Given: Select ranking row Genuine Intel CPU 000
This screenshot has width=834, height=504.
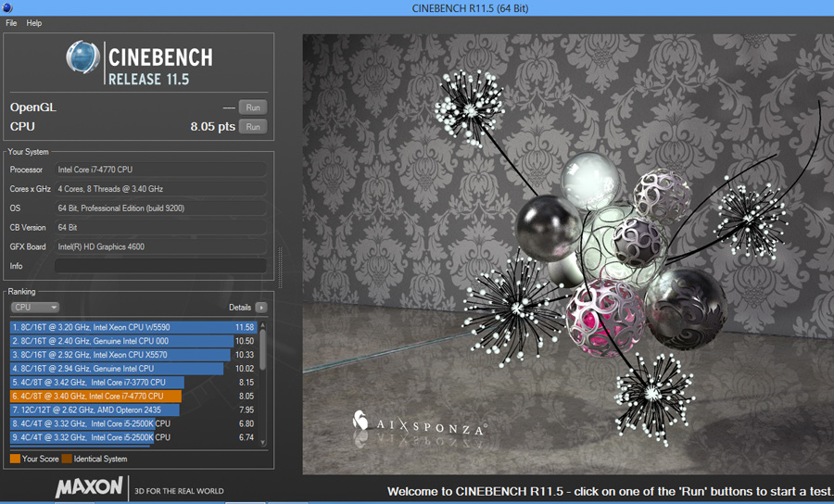Looking at the screenshot, I should click(133, 341).
